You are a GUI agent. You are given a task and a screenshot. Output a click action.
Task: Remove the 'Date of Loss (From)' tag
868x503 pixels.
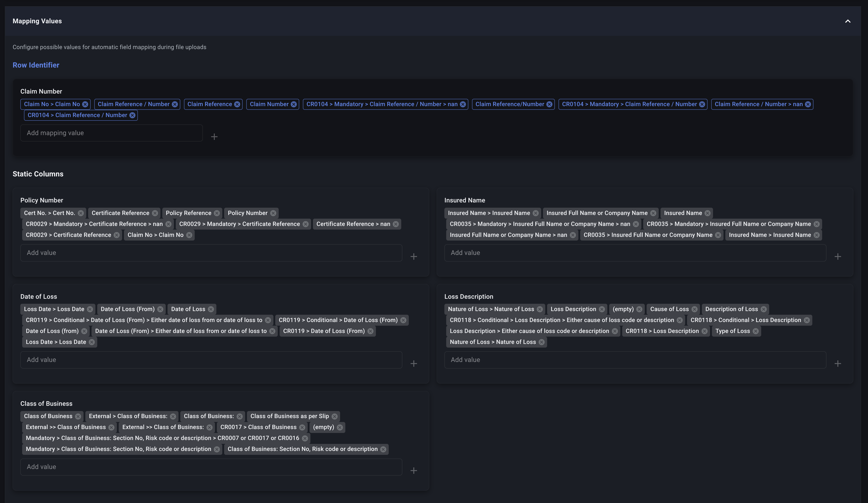coord(160,309)
